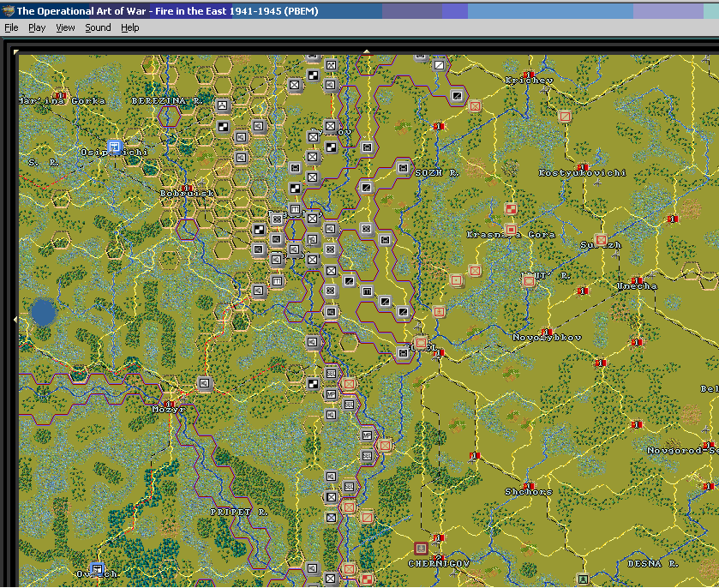Click the objective flag at Mar'ina Gorka

[61, 95]
